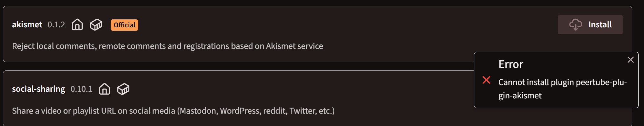Click the 'Cannot install plugin' error message
This screenshot has height=126, width=644.
pyautogui.click(x=563, y=89)
